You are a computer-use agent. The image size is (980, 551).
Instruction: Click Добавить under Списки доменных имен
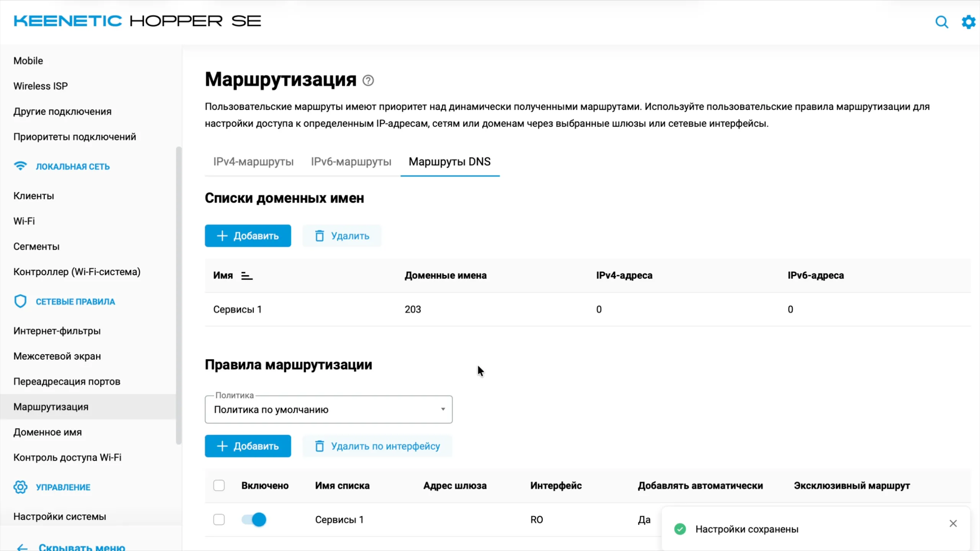coord(248,236)
